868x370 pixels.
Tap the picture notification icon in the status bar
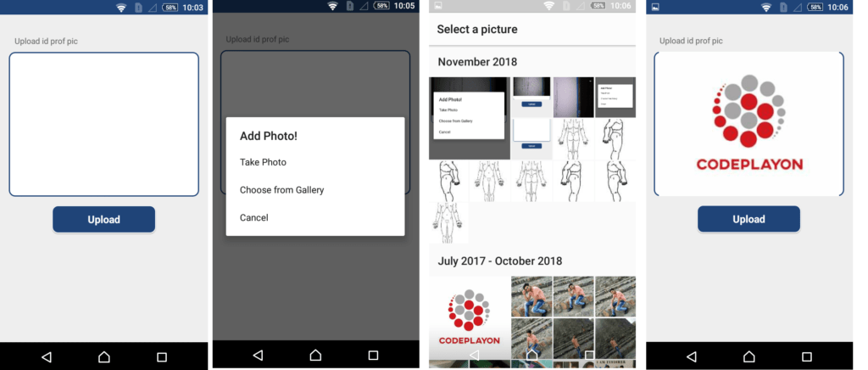[x=657, y=7]
